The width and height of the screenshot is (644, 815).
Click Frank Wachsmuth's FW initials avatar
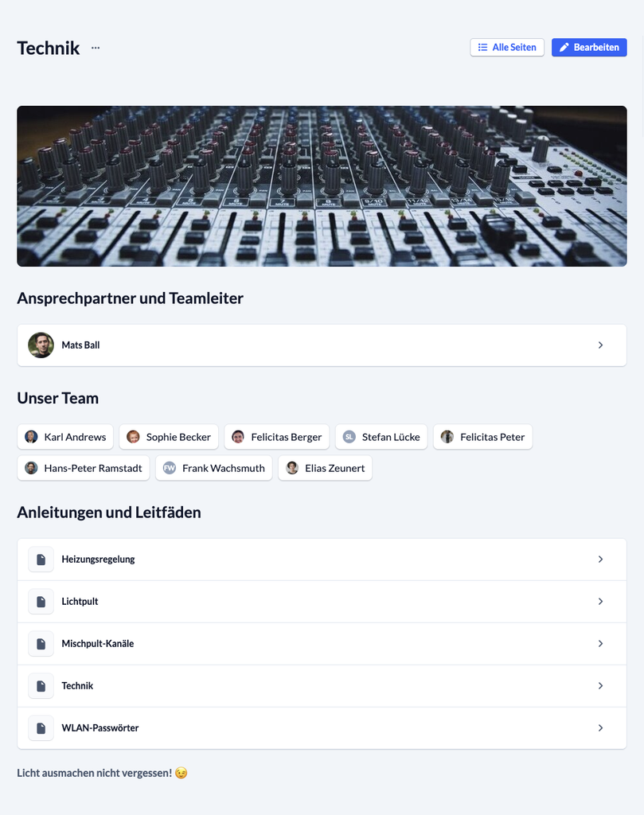(x=170, y=468)
